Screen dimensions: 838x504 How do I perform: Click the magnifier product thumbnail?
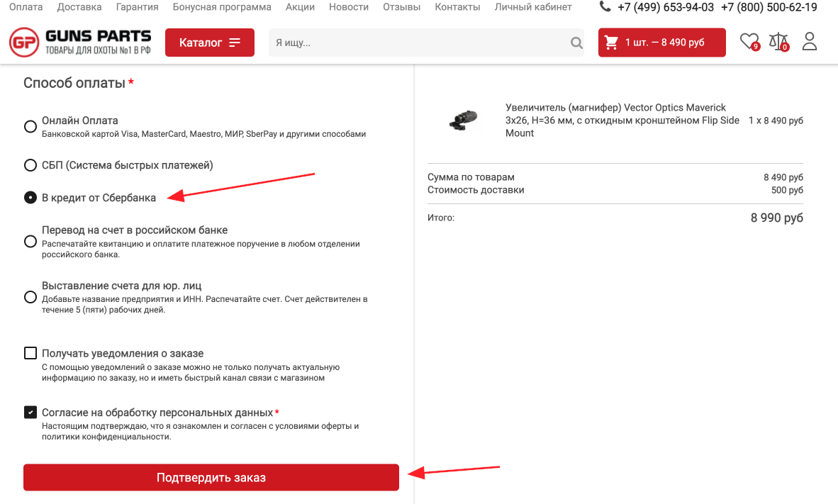(x=464, y=120)
